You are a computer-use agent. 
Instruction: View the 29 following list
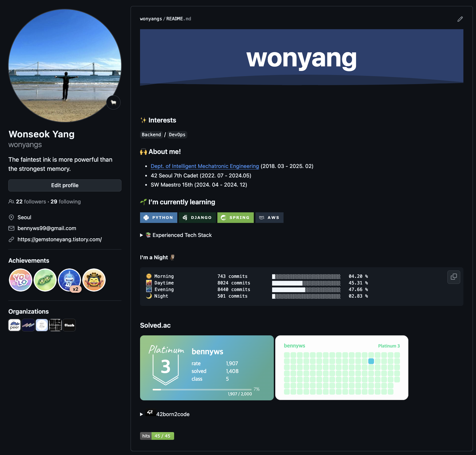(x=66, y=202)
